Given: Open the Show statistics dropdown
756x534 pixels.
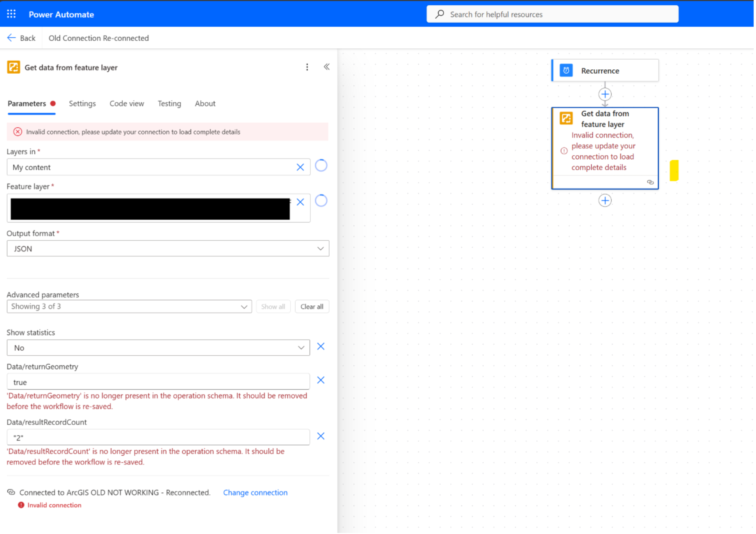Looking at the screenshot, I should coord(158,348).
